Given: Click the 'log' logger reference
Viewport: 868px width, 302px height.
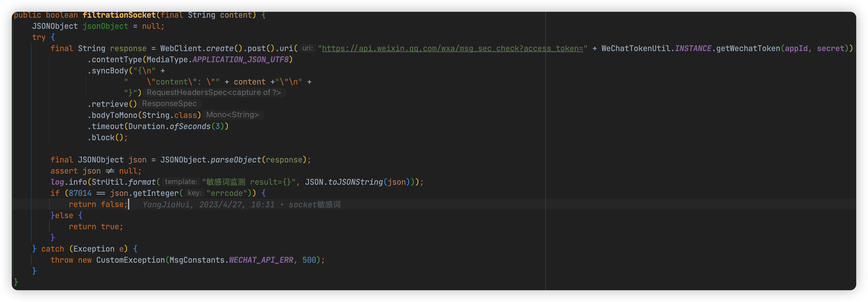Looking at the screenshot, I should point(57,182).
